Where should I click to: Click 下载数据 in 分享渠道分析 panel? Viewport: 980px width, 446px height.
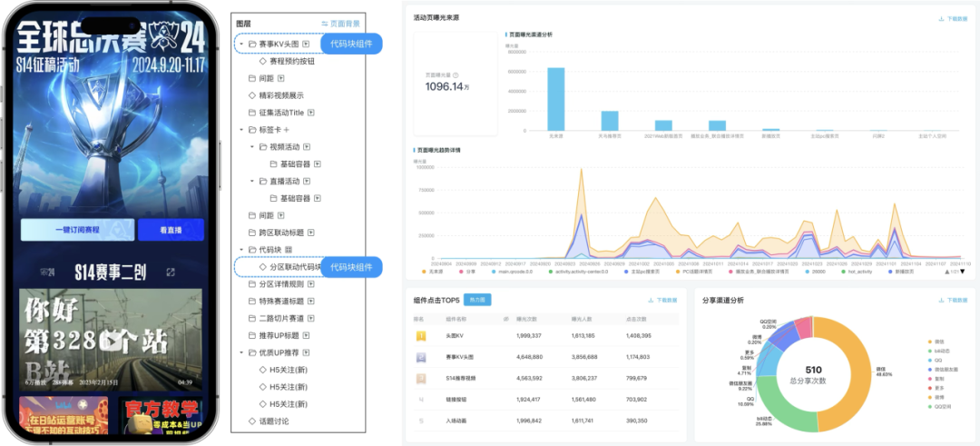point(953,301)
